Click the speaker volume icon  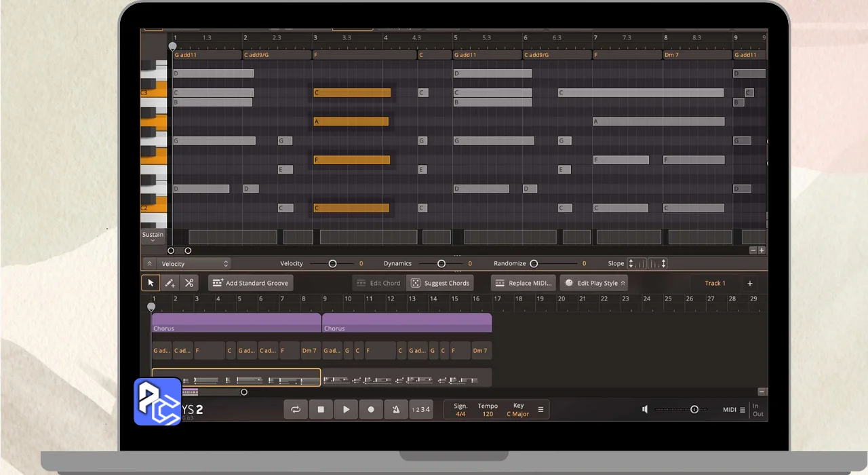[645, 409]
